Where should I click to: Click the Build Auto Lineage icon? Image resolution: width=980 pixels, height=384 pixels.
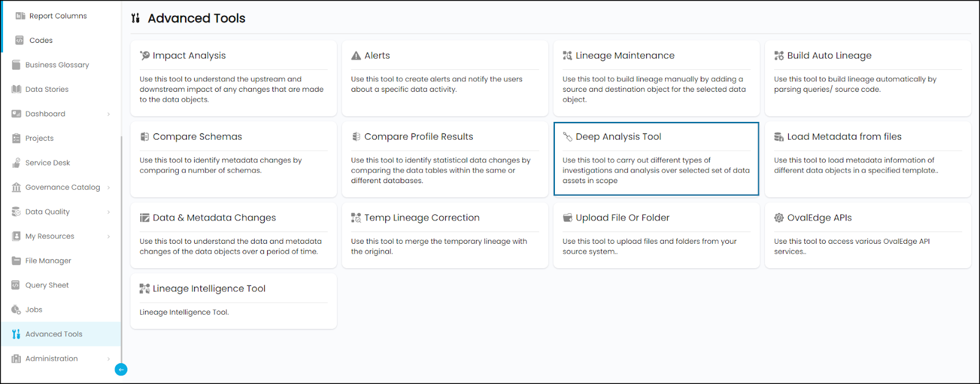(x=778, y=56)
